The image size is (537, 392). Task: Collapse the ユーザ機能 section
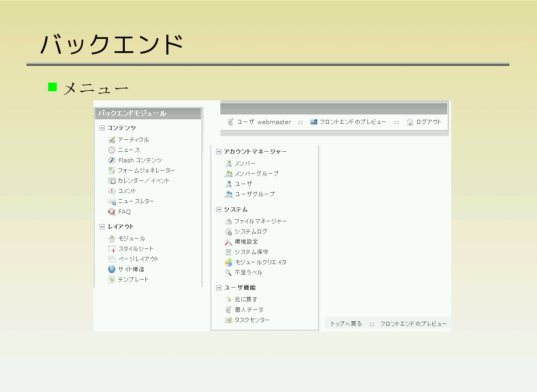pos(219,288)
